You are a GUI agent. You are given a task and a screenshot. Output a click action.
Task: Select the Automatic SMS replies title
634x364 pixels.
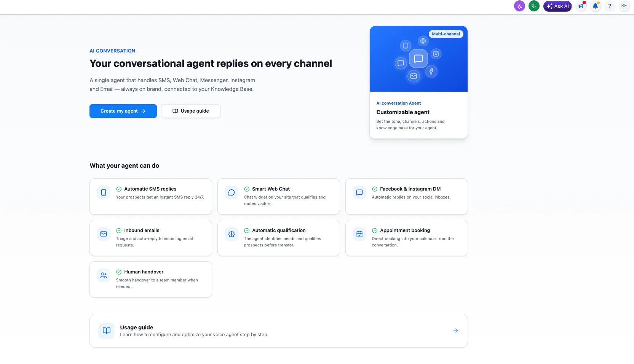tap(150, 189)
